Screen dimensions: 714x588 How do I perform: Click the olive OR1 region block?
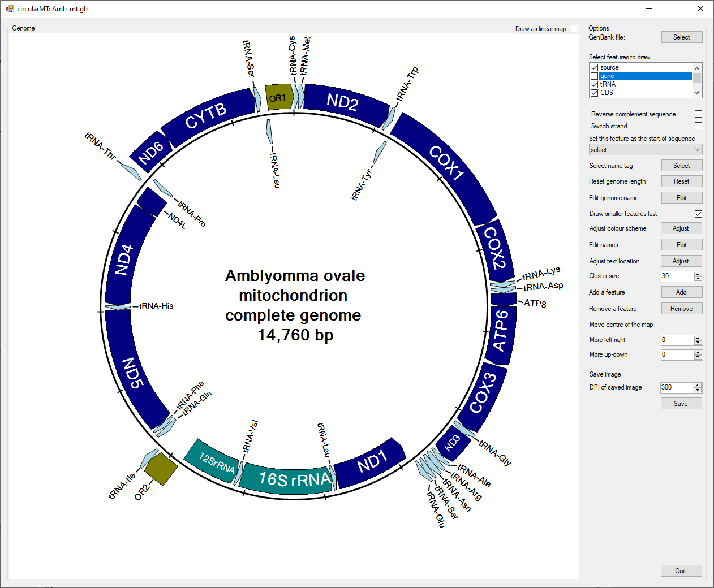tap(279, 97)
